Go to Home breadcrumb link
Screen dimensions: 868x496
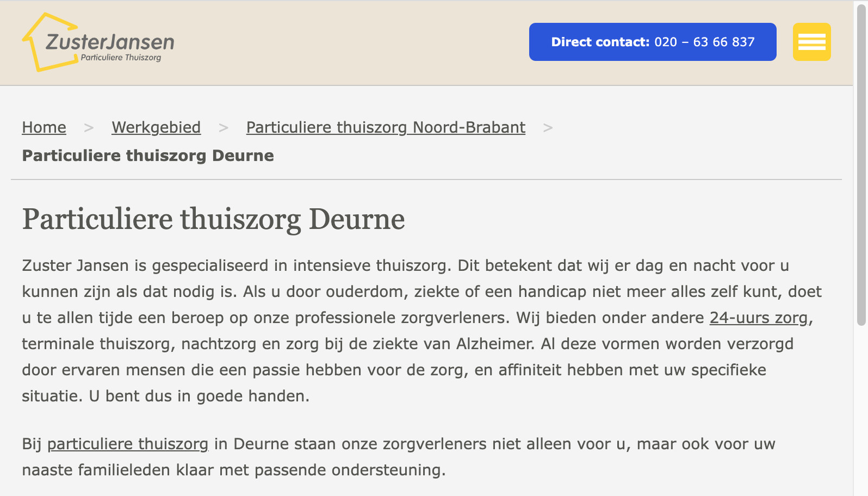[44, 127]
